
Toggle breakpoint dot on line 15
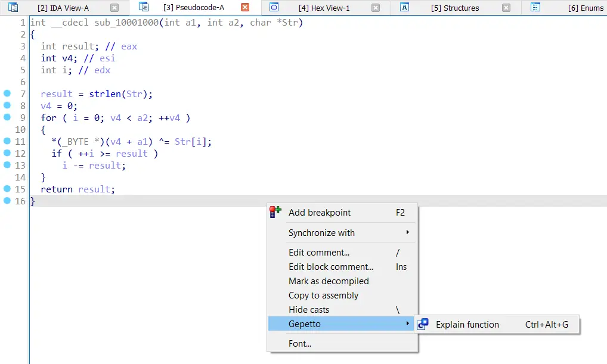click(7, 188)
